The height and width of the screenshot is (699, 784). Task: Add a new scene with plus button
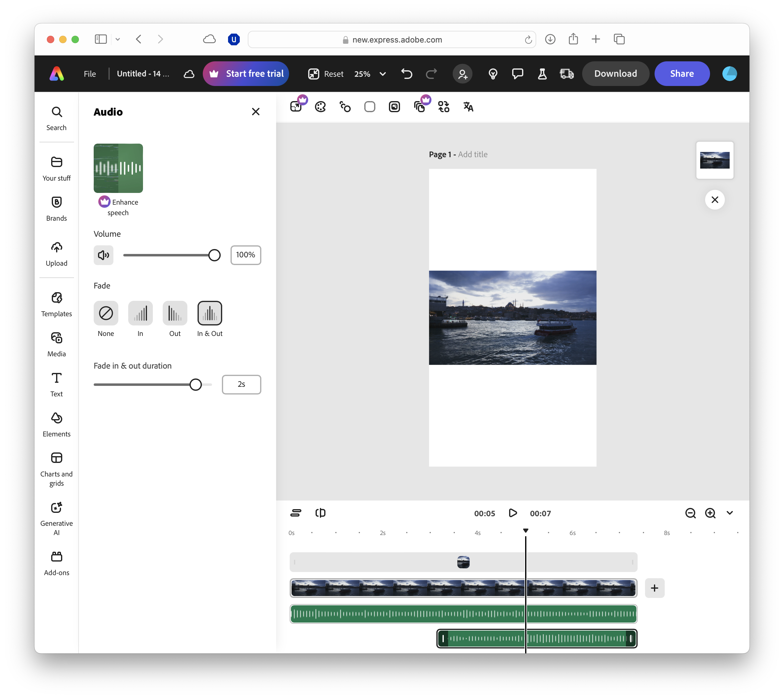click(654, 588)
